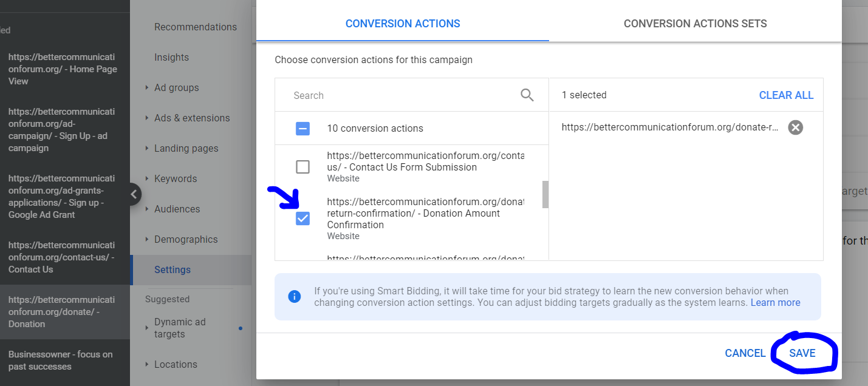Switch to the Conversion Actions tab

(x=403, y=24)
